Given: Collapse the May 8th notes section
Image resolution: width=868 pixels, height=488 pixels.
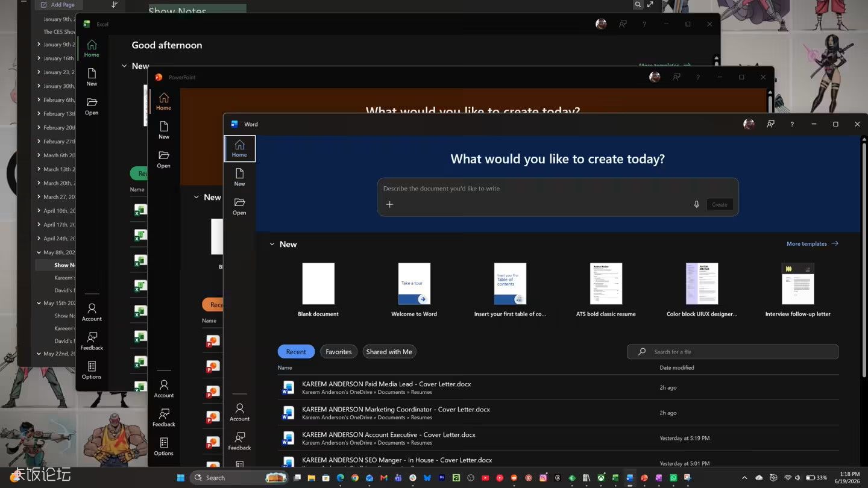Looking at the screenshot, I should pos(39,252).
